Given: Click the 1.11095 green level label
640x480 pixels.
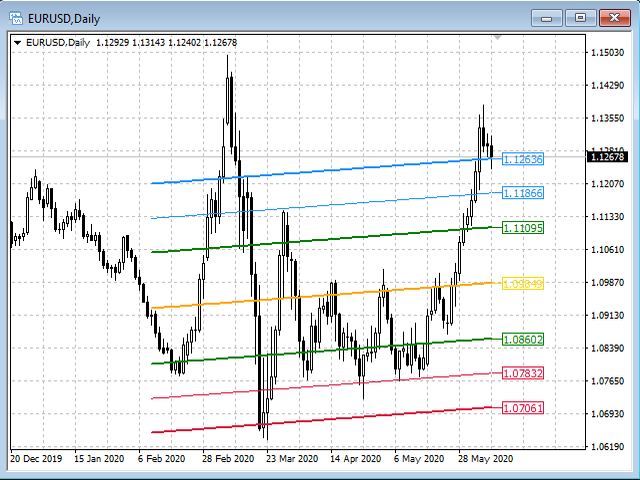Looking at the screenshot, I should (x=522, y=228).
